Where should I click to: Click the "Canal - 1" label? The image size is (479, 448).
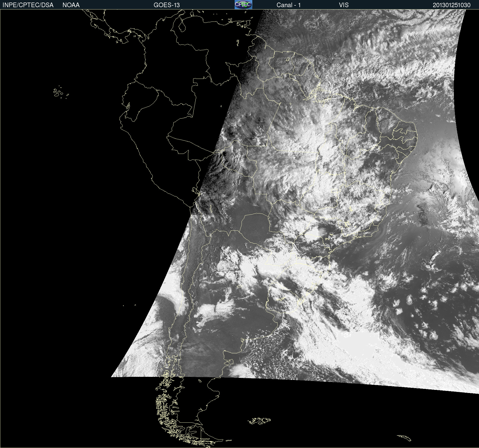288,5
